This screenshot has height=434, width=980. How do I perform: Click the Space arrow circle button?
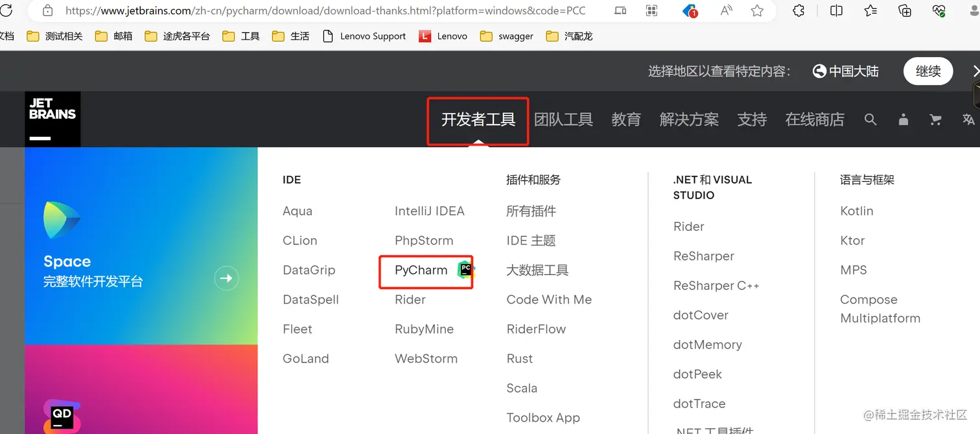(227, 279)
